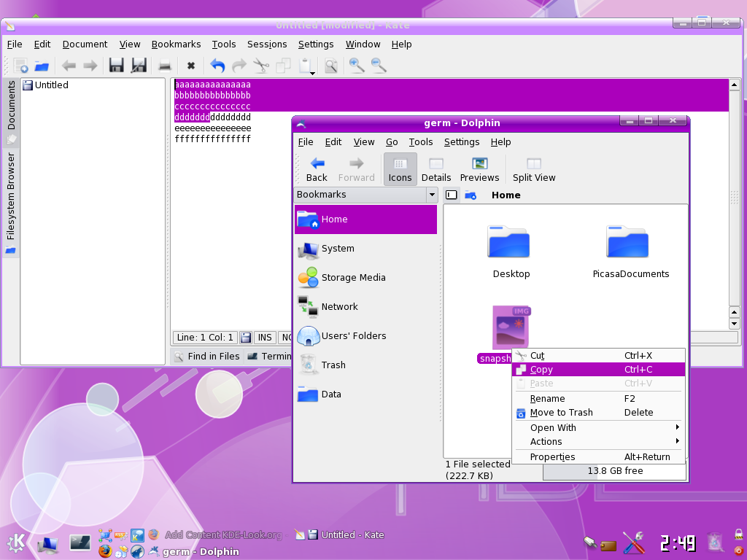The image size is (747, 560).
Task: Click the KDE K menu launcher
Action: point(16,542)
